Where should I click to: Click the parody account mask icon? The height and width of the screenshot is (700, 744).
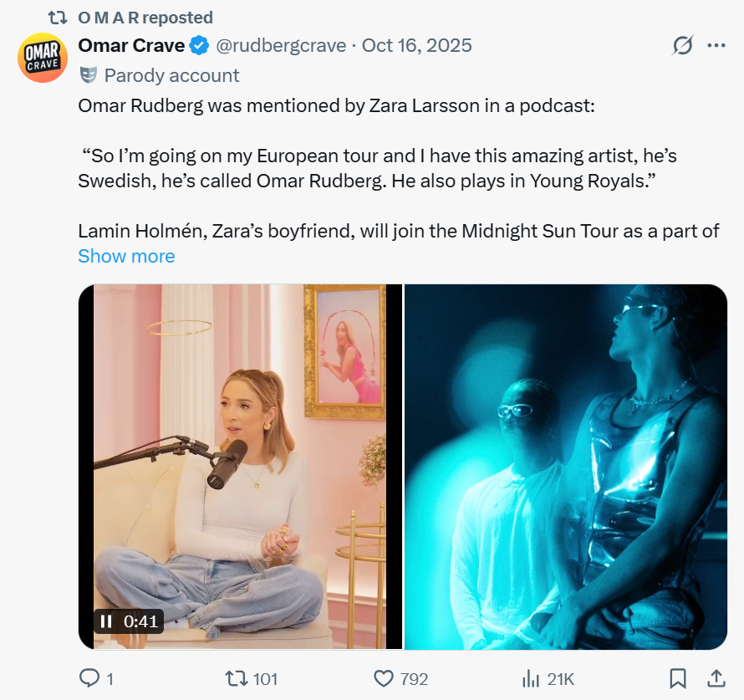point(88,75)
